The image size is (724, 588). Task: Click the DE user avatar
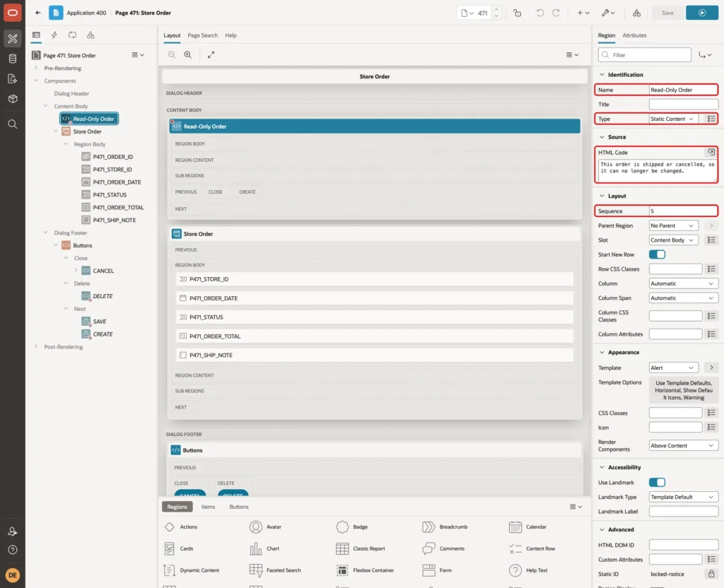point(13,575)
